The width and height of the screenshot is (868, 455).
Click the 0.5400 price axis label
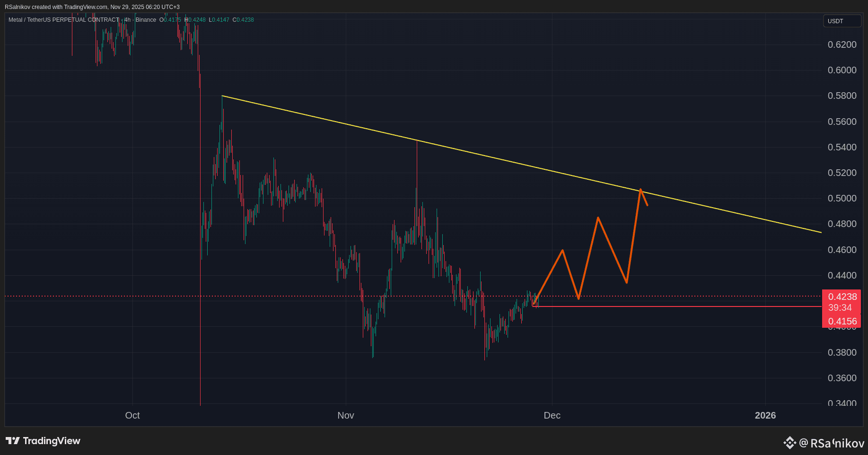point(842,147)
